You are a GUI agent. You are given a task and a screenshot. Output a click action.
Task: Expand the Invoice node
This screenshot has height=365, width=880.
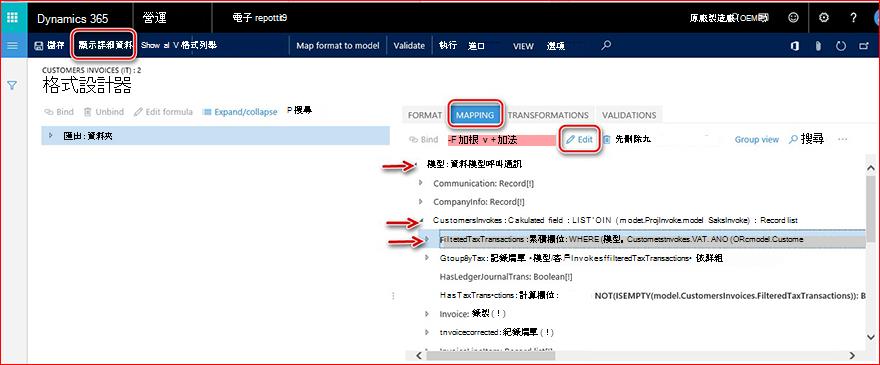click(x=427, y=314)
